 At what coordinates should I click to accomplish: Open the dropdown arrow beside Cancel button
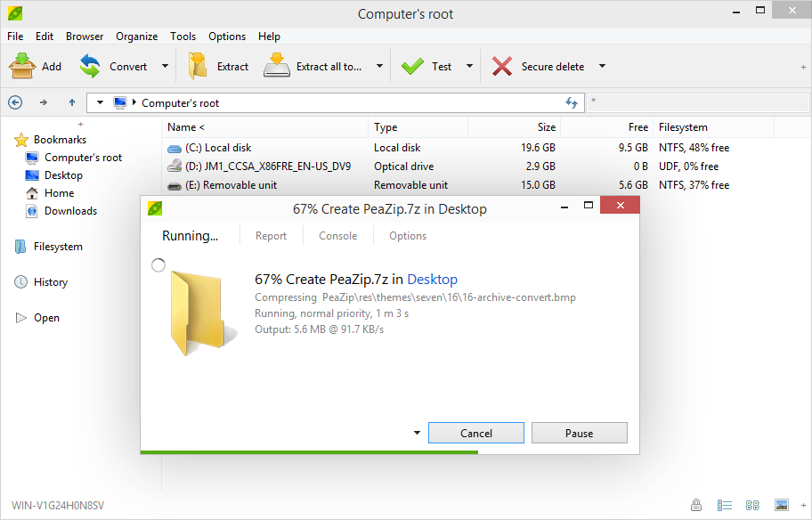417,433
